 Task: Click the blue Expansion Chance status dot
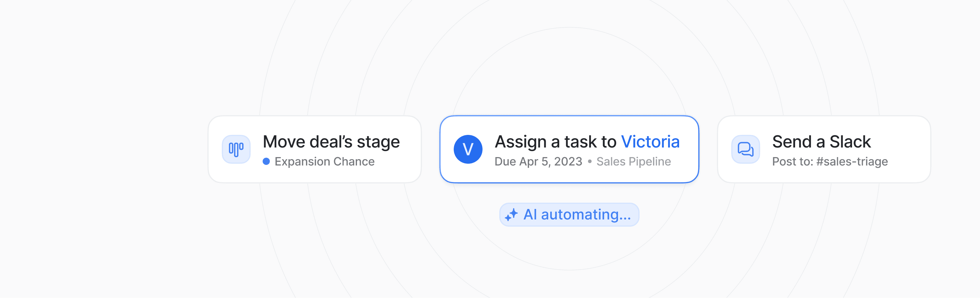point(266,161)
